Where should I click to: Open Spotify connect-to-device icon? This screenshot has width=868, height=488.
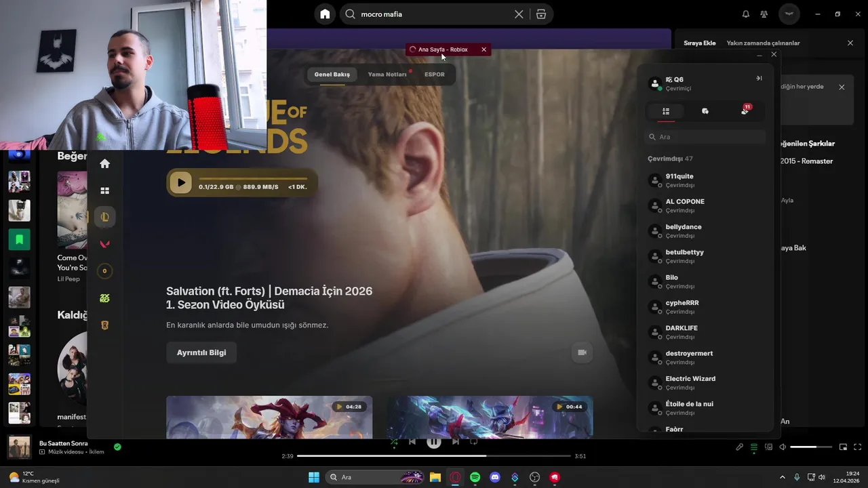tap(768, 447)
